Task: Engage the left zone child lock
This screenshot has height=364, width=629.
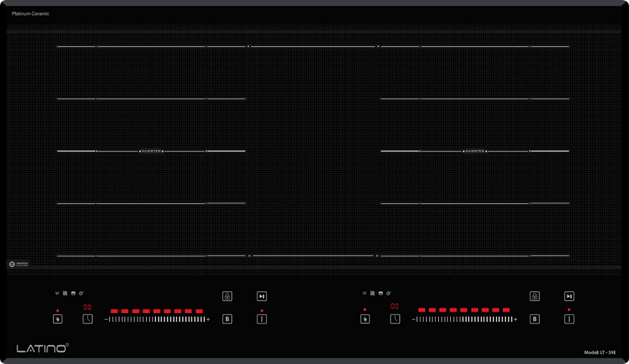Action: pos(227,296)
